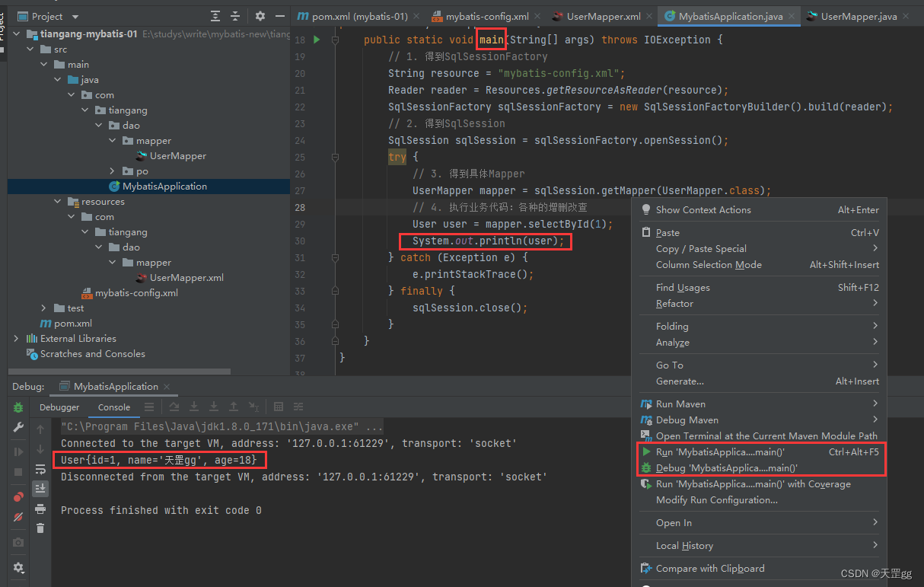
Task: Expand the test folder
Action: [43, 308]
